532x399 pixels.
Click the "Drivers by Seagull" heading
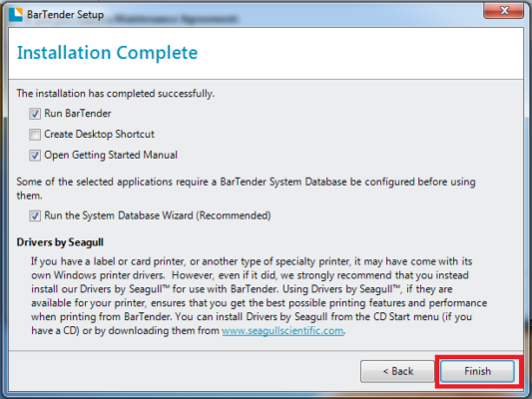click(60, 242)
